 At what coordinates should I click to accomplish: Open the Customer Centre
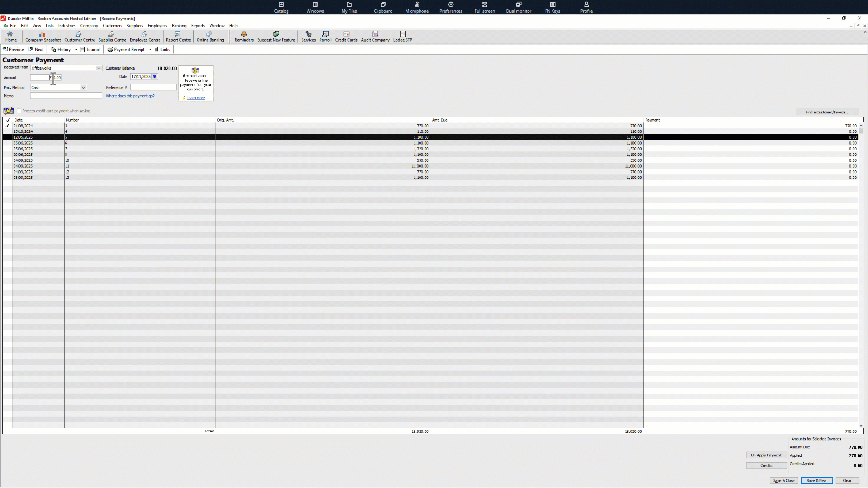coord(79,37)
